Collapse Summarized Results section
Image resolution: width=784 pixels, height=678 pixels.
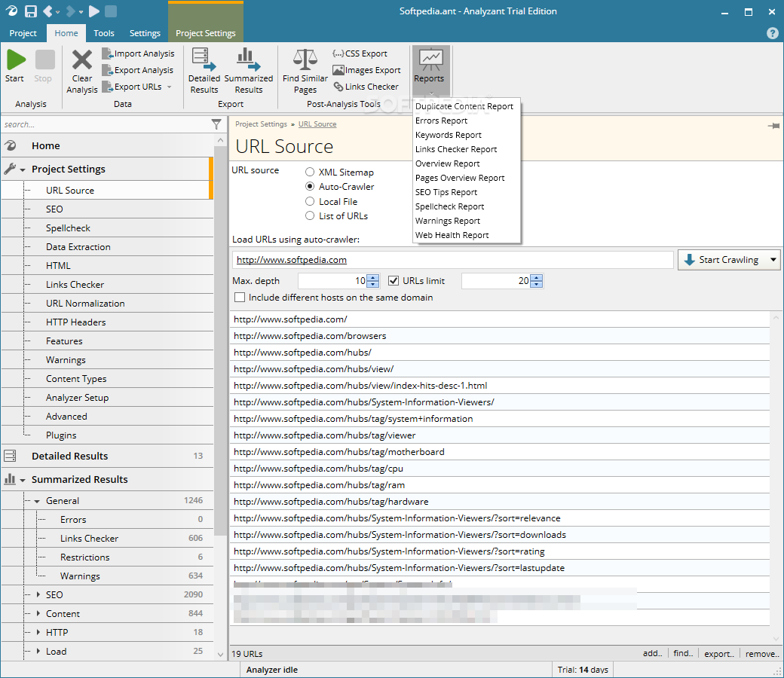coord(23,480)
